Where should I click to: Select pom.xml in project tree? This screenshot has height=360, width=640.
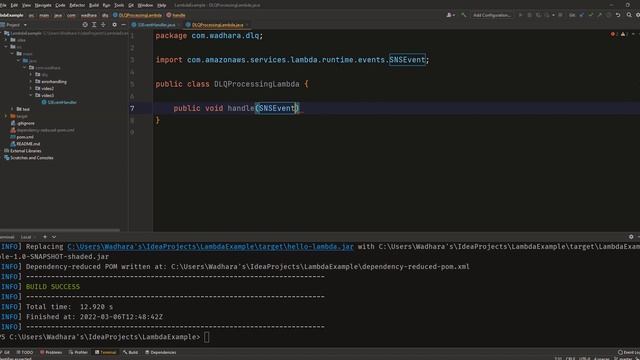click(x=22, y=137)
